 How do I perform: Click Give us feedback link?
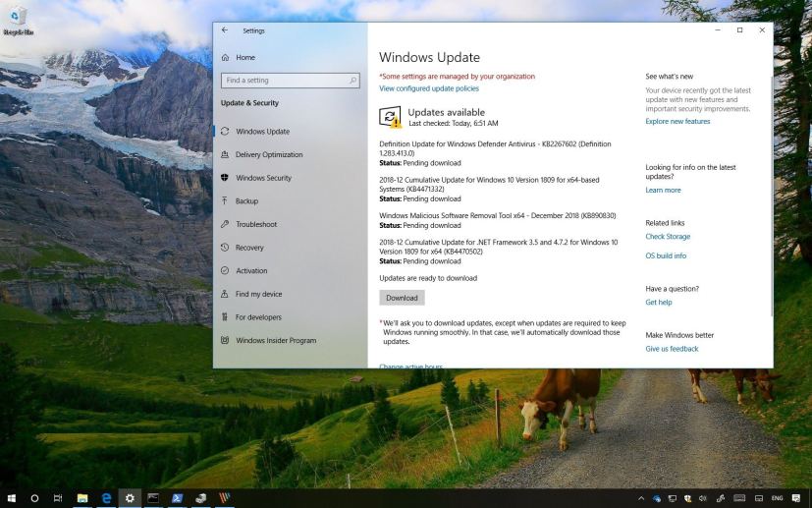pos(672,349)
